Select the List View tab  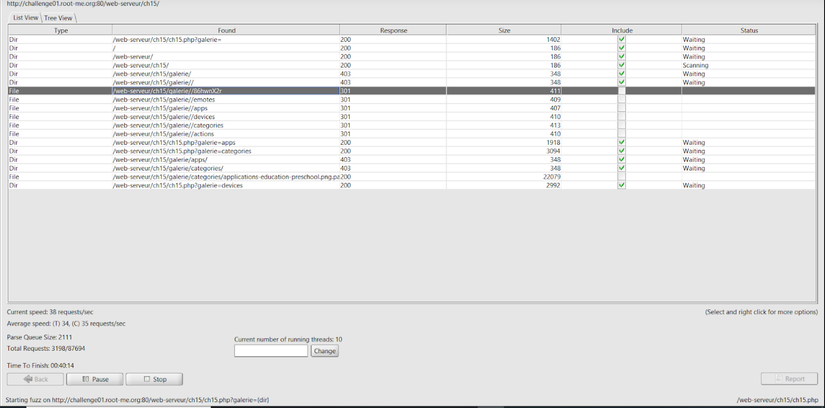tap(25, 17)
